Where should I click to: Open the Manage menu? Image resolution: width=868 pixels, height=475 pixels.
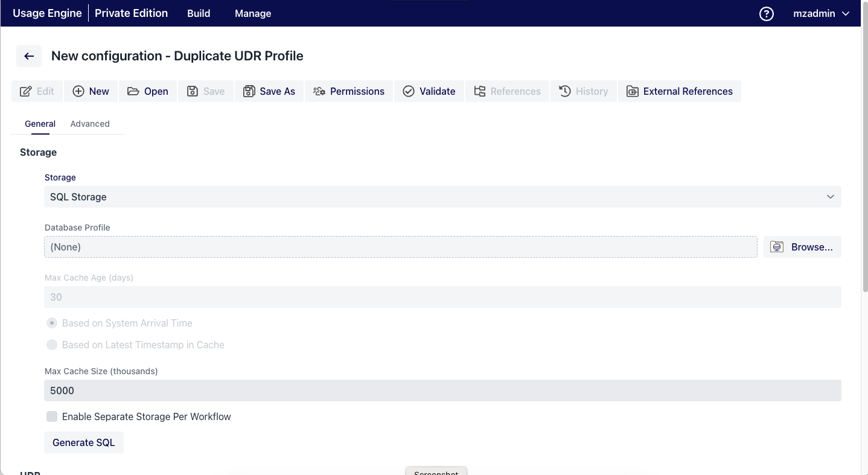pos(252,13)
